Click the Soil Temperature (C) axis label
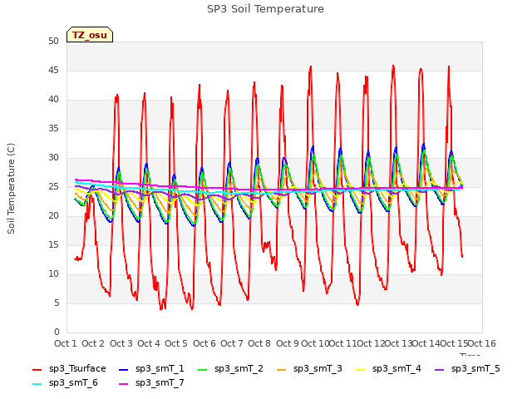This screenshot has height=399, width=532. [11, 189]
